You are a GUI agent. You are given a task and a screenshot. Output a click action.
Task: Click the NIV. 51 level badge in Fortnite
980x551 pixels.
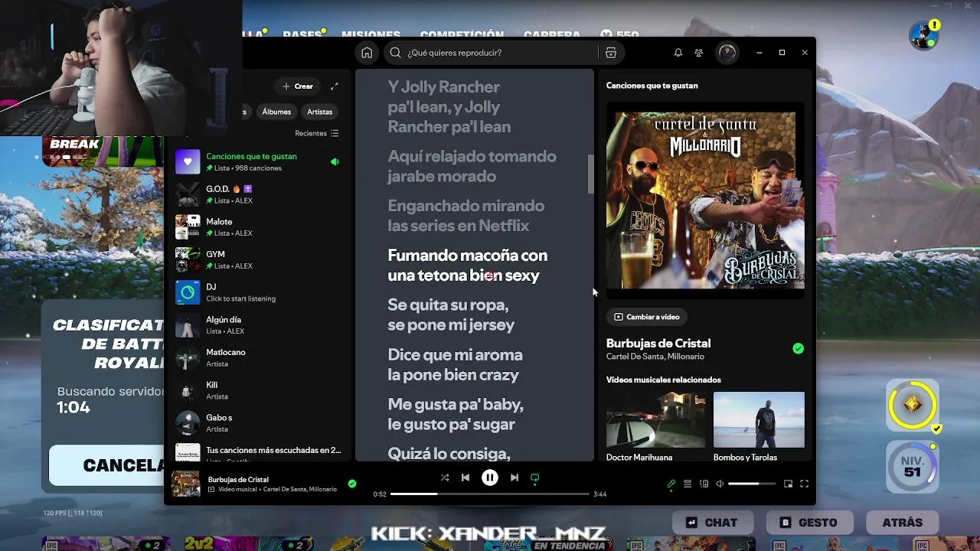912,466
